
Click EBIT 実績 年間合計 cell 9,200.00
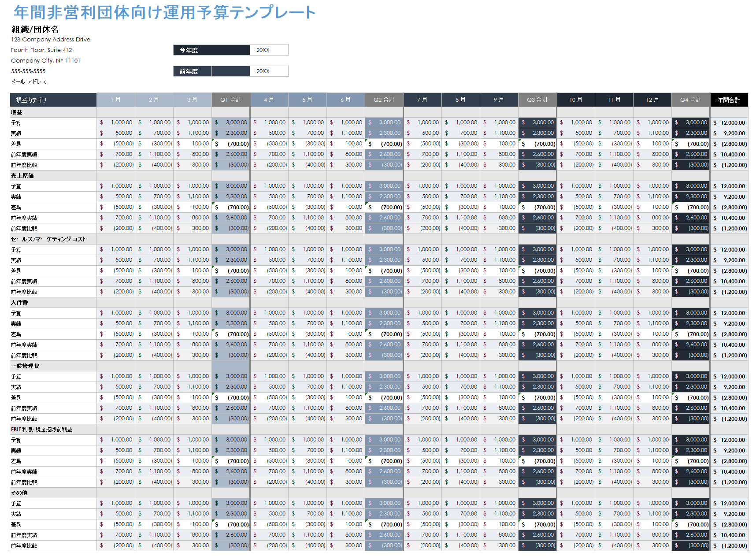[x=729, y=451]
